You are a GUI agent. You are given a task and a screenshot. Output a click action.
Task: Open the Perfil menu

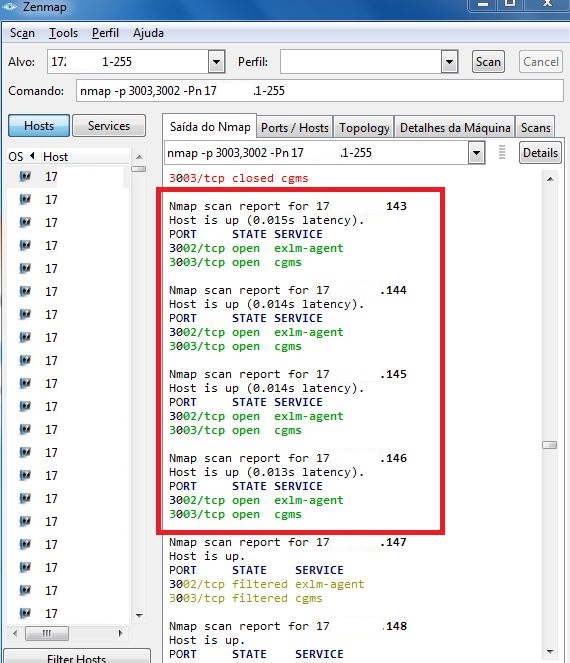[x=105, y=33]
